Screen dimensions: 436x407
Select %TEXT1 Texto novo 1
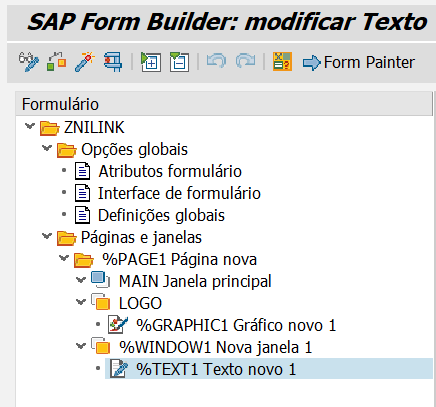tap(216, 369)
